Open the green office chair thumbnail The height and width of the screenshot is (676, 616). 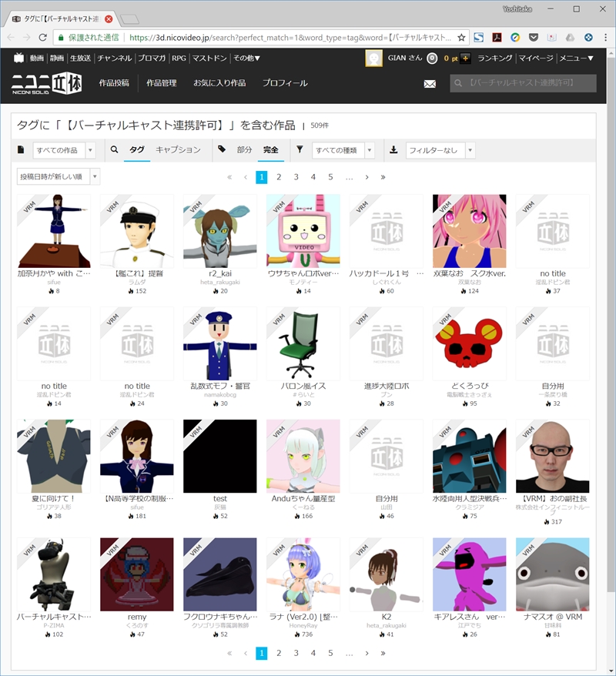tap(303, 343)
